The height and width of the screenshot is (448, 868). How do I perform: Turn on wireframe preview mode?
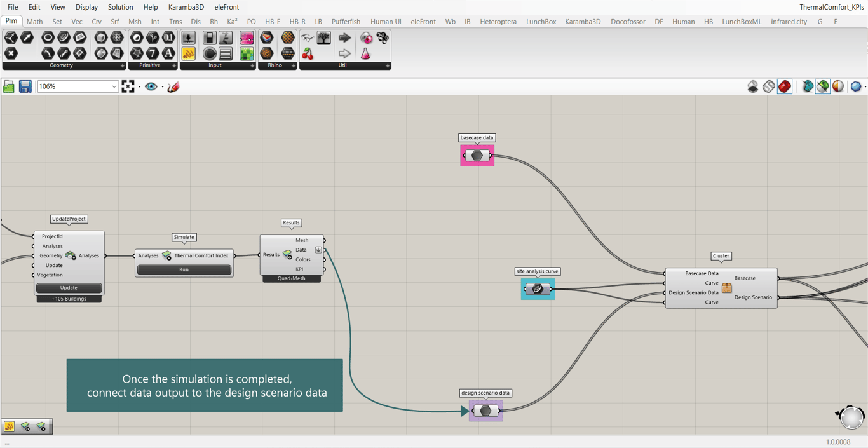point(769,86)
